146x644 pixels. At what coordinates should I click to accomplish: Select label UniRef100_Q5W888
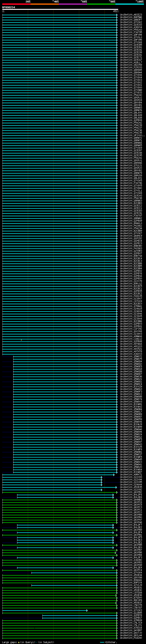pos(131,397)
